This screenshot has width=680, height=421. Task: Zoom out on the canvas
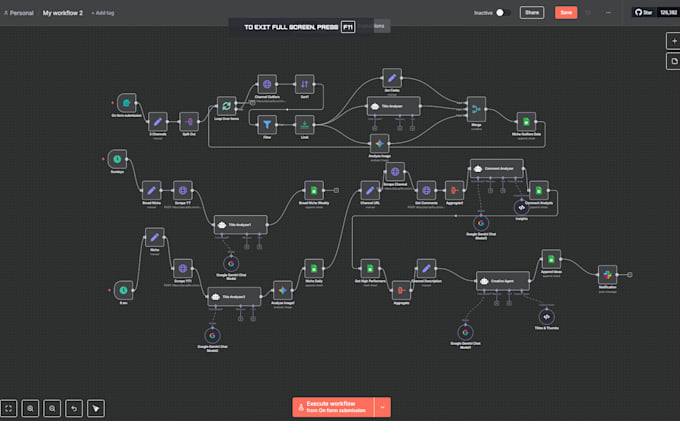pos(52,408)
